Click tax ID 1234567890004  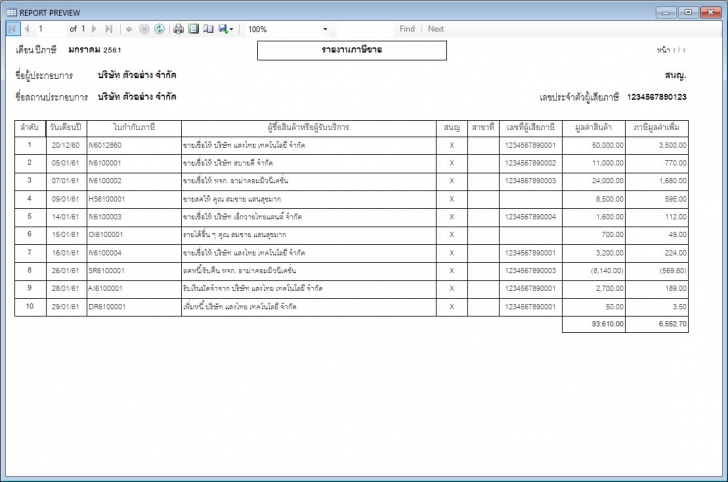coord(530,217)
